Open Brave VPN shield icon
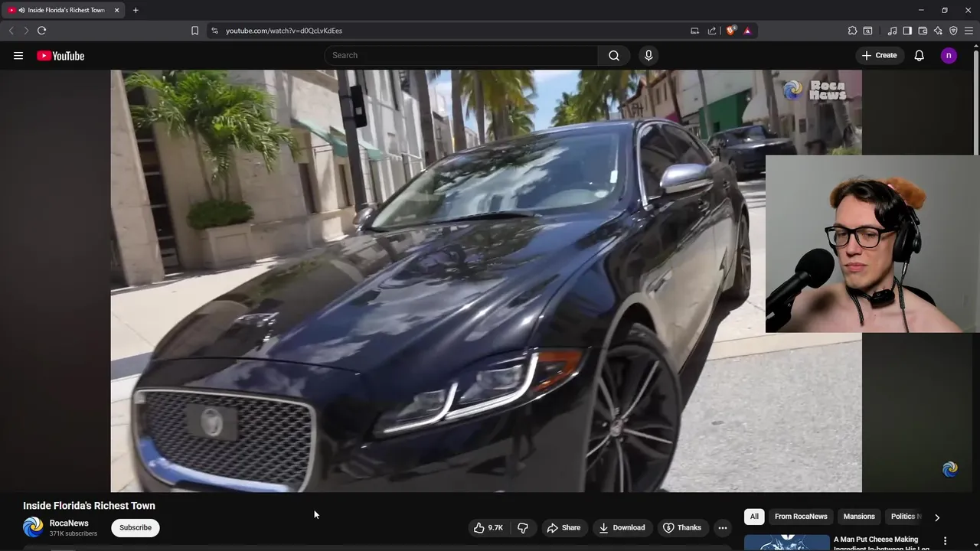980x551 pixels. tap(953, 31)
